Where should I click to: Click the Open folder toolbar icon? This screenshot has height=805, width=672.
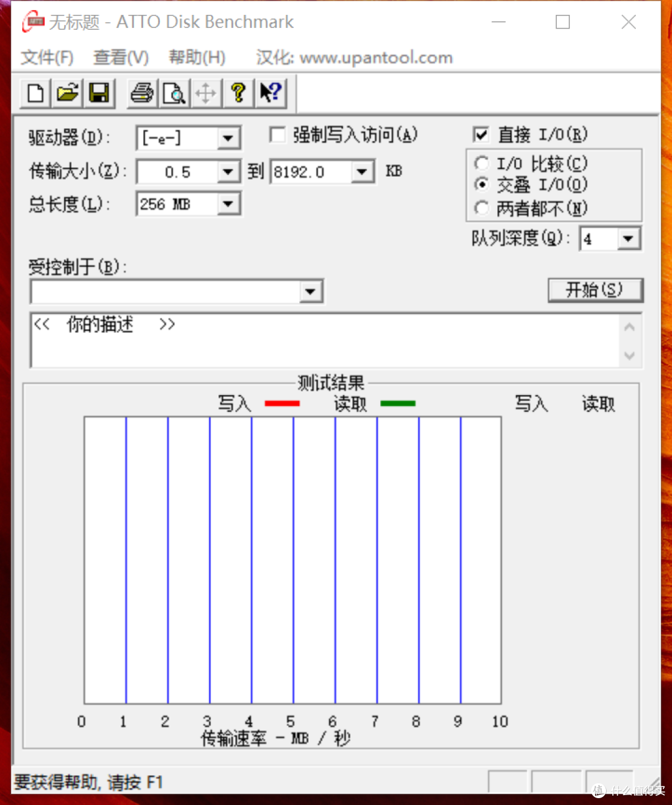68,93
